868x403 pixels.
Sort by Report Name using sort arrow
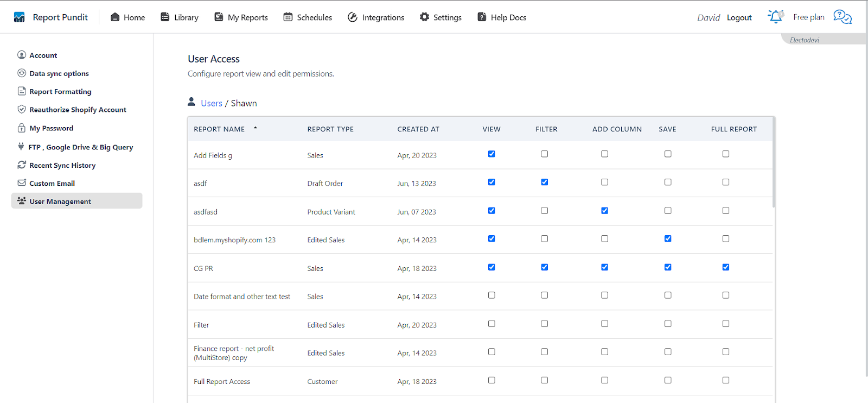(255, 128)
